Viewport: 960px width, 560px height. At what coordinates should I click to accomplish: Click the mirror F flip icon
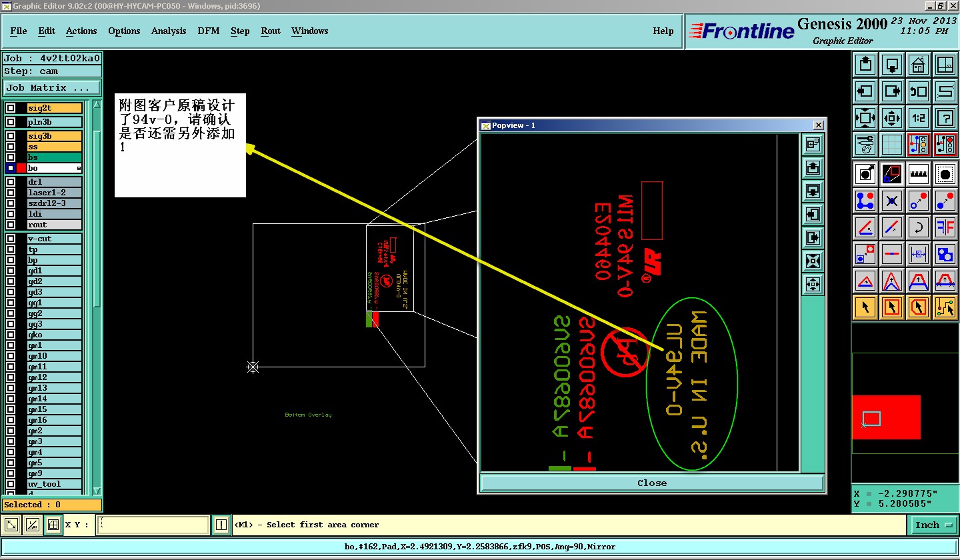[x=945, y=227]
